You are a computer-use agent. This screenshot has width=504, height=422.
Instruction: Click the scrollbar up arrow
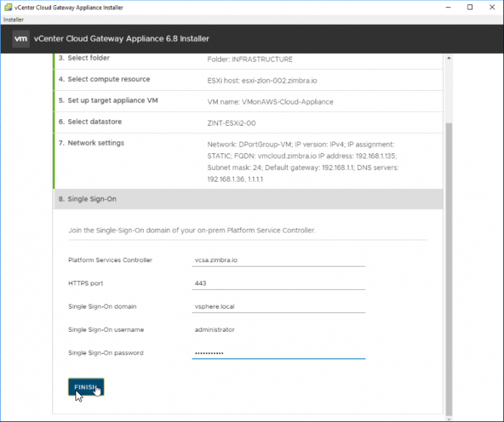coord(449,58)
